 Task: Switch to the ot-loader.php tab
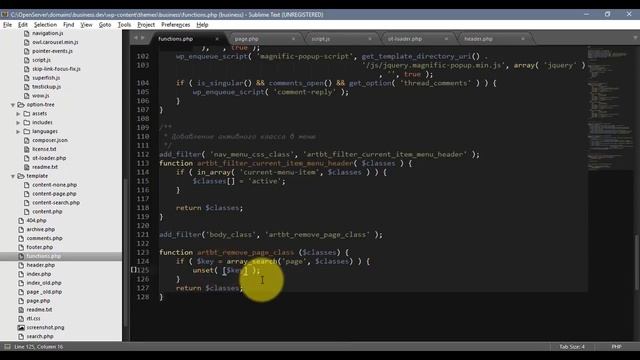[404, 39]
